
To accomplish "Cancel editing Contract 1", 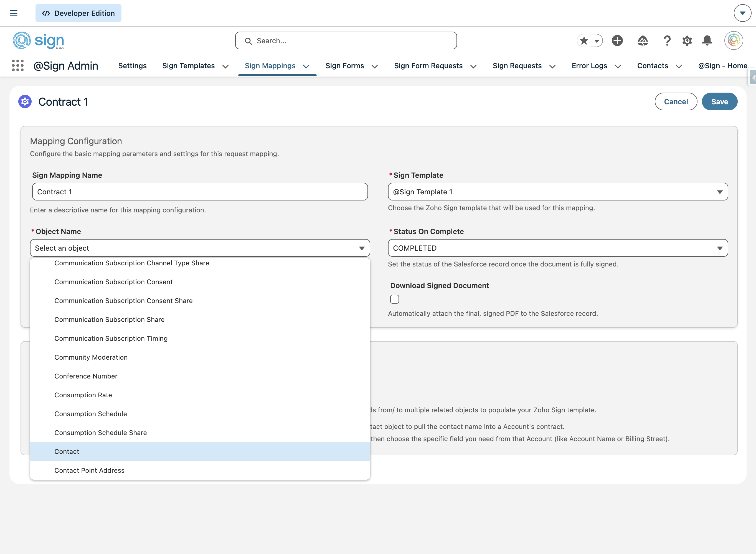I will (x=676, y=101).
